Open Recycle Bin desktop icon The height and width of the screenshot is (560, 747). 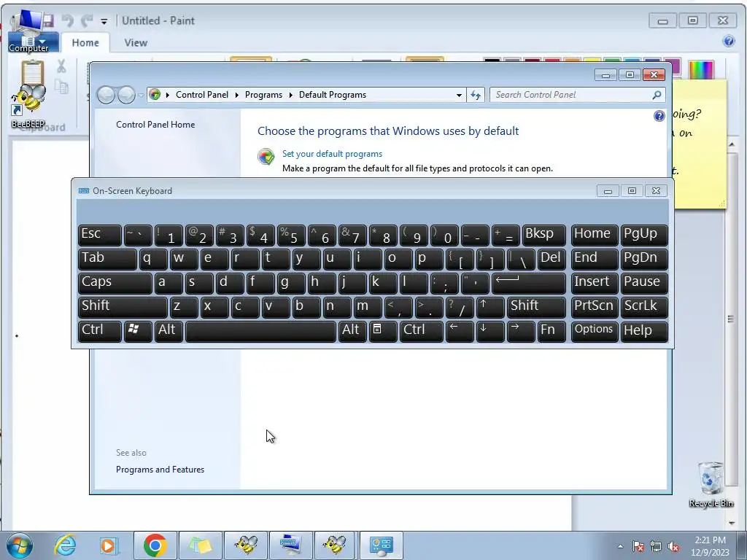tap(711, 484)
